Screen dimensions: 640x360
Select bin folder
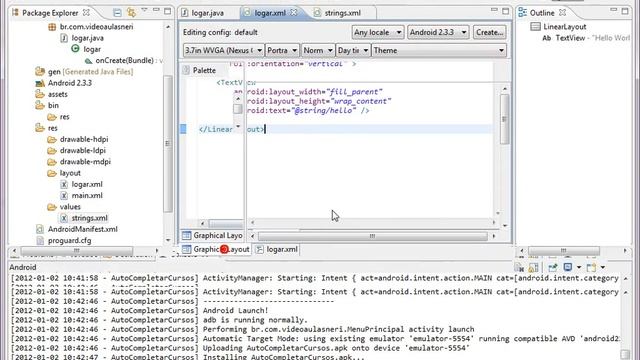click(53, 105)
